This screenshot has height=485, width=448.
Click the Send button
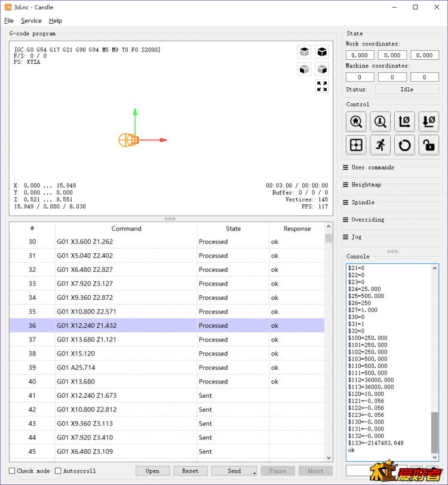[234, 471]
